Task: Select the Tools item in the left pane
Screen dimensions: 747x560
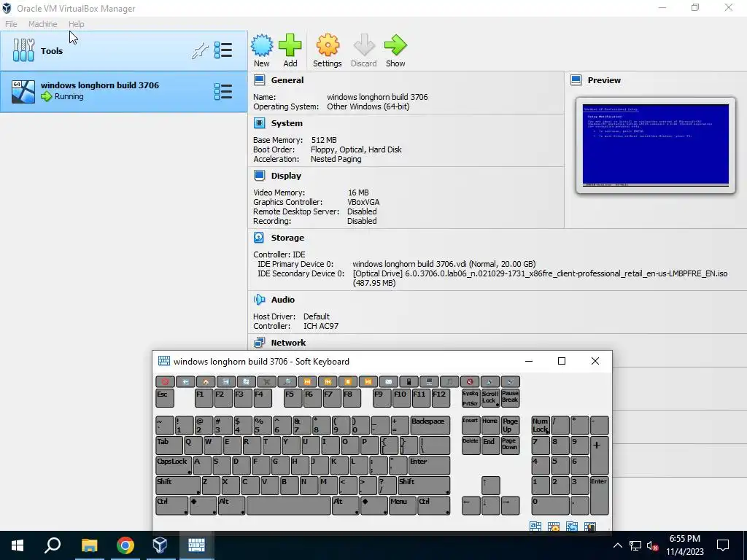Action: pos(124,51)
